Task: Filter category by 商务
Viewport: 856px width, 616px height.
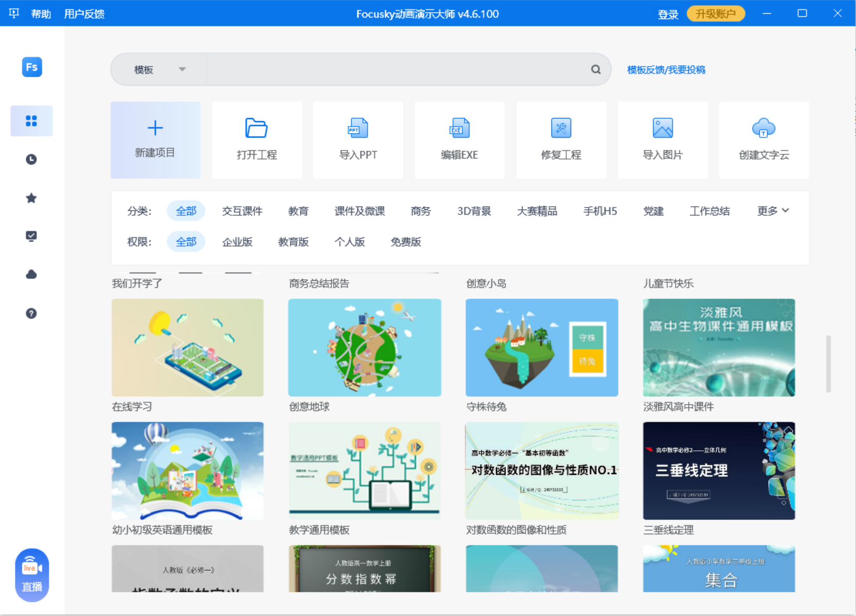Action: pyautogui.click(x=421, y=211)
